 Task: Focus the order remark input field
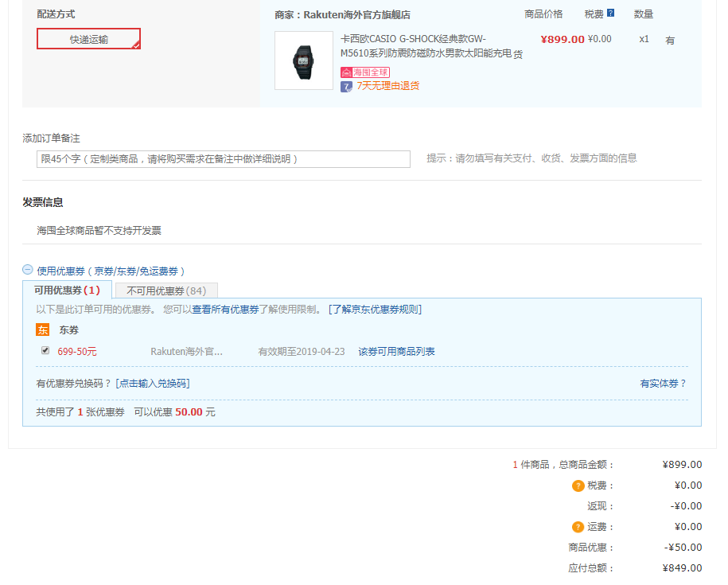(x=224, y=159)
